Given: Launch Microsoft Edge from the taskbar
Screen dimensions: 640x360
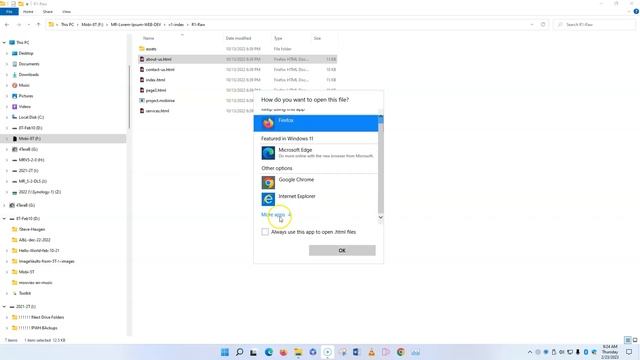Looking at the screenshot, I should 269,352.
